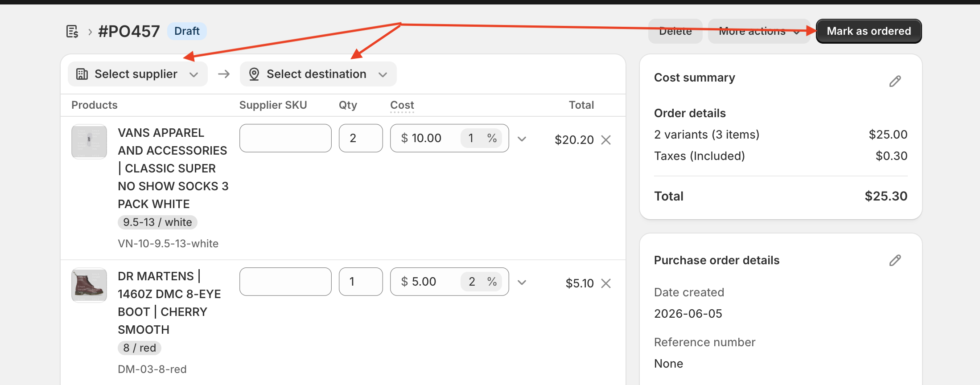Click the date created 2026-06-05
The height and width of the screenshot is (385, 980).
(688, 314)
